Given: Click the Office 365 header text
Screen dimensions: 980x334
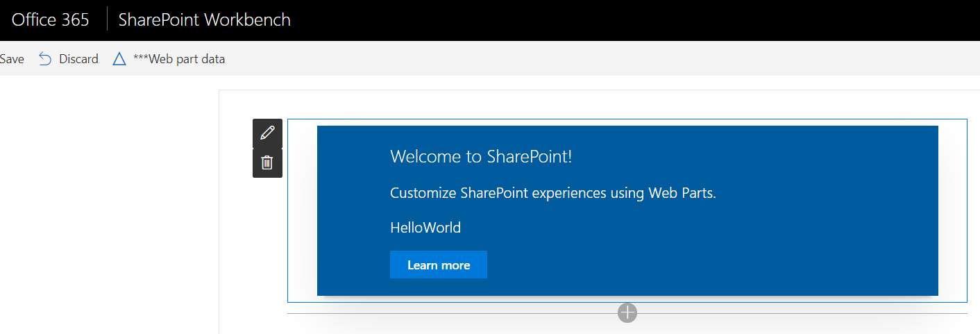Looking at the screenshot, I should click(51, 19).
